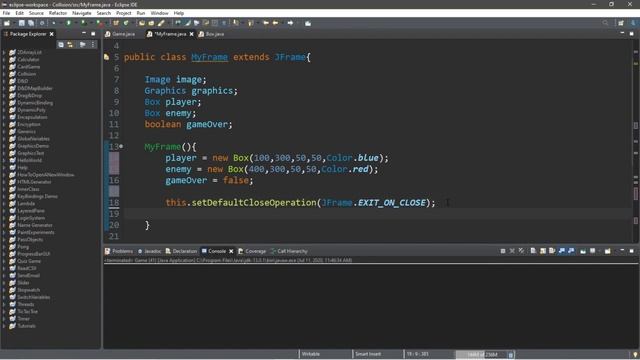Image resolution: width=640 pixels, height=360 pixels.
Task: Open the Project menu
Action: pos(124,13)
